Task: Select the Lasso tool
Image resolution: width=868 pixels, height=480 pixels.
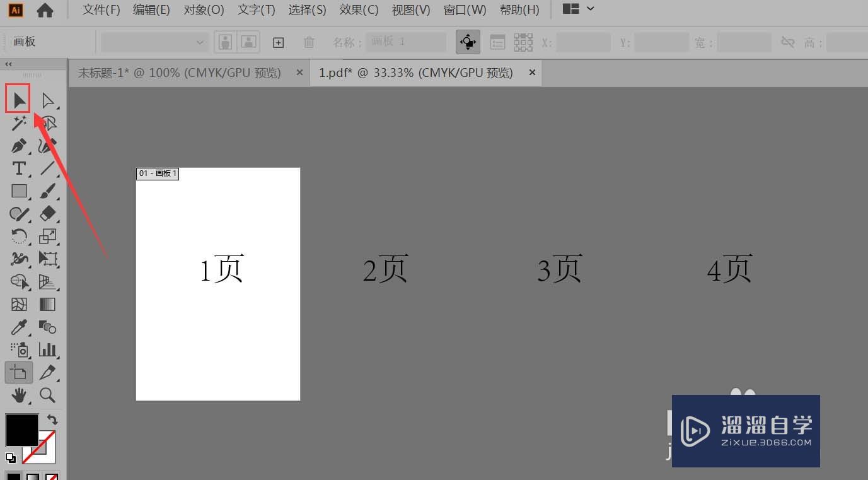Action: [48, 123]
